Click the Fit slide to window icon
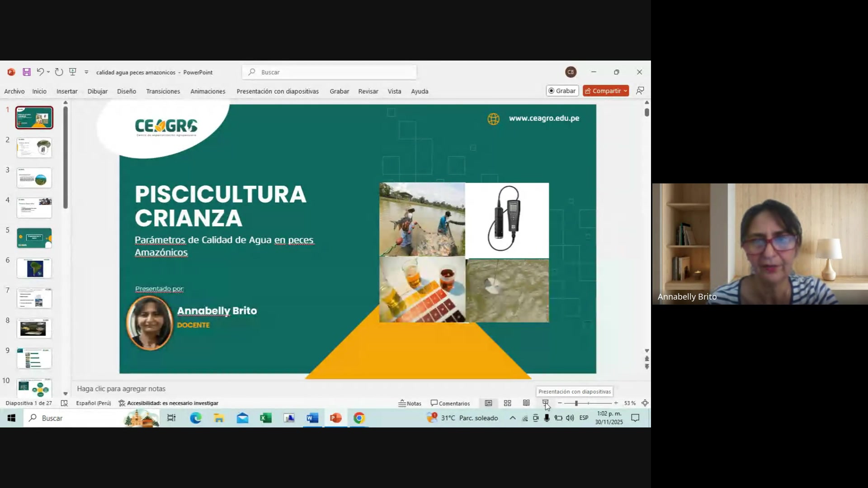Image resolution: width=868 pixels, height=488 pixels. pyautogui.click(x=644, y=403)
